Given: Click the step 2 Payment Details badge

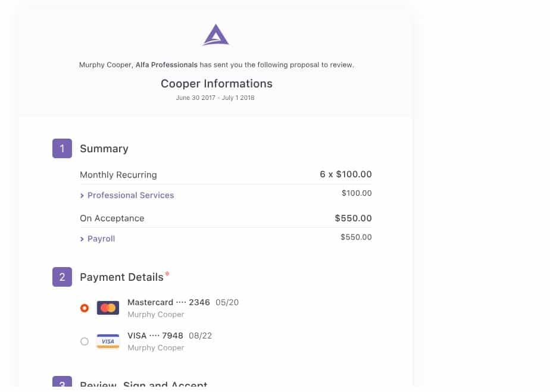Looking at the screenshot, I should point(62,277).
